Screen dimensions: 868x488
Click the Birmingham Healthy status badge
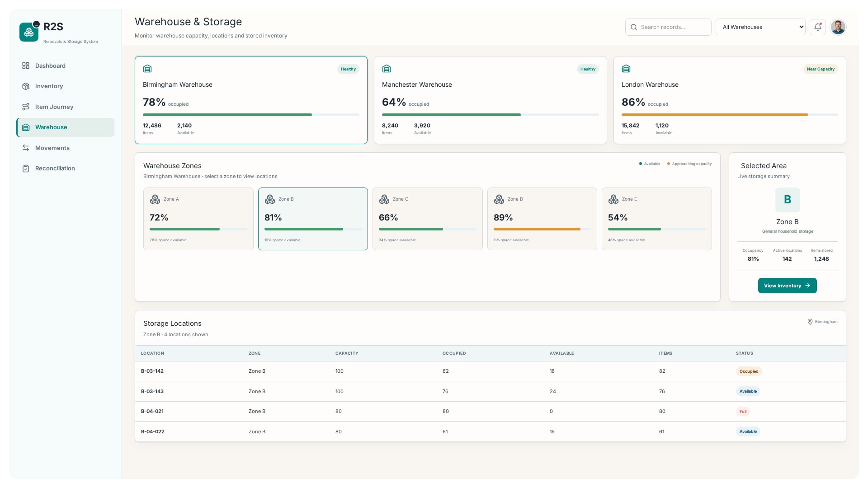(x=348, y=69)
